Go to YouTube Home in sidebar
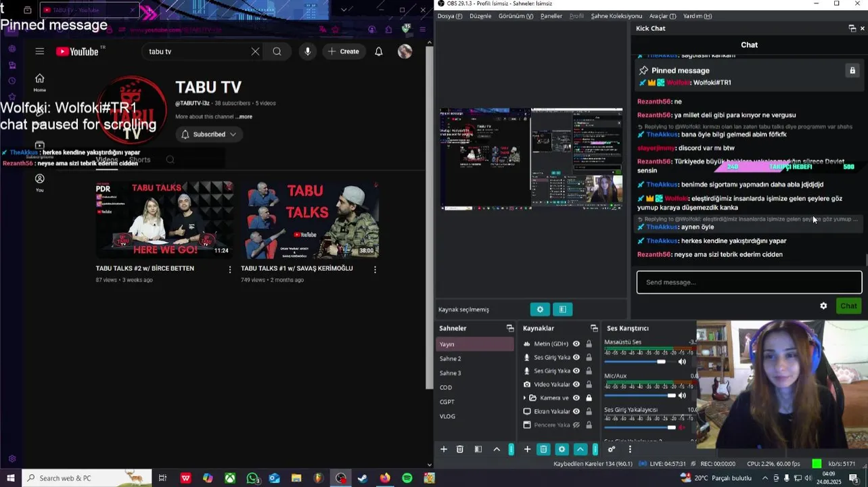The height and width of the screenshot is (487, 868). (x=40, y=83)
